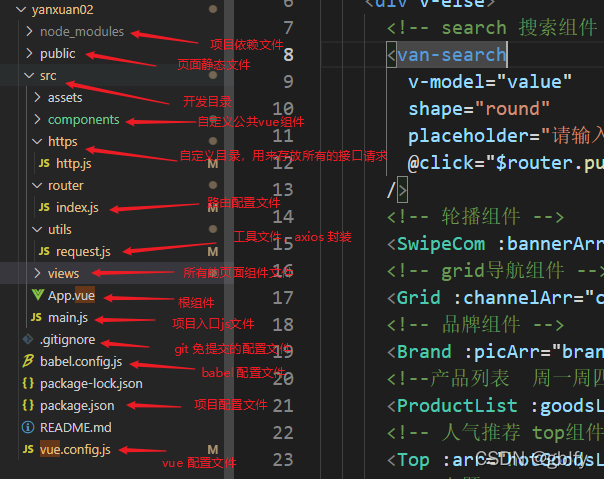Click the git icon of .gitignore
The image size is (604, 479).
28,339
